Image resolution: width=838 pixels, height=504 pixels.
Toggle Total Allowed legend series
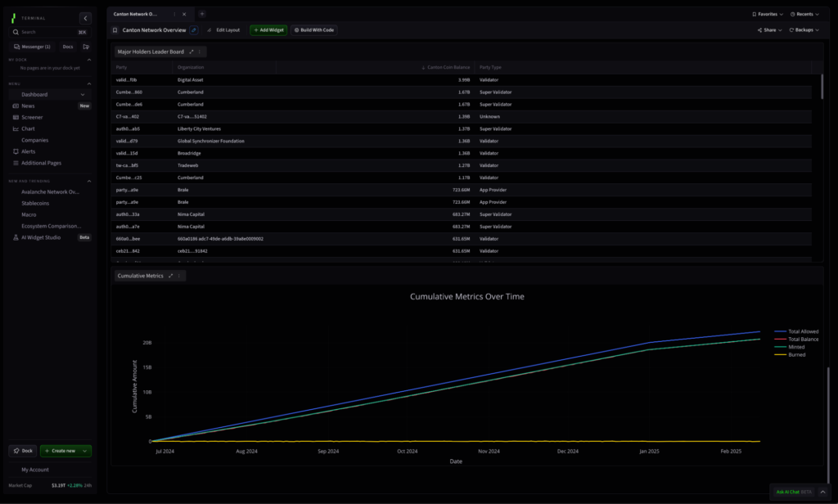point(796,331)
